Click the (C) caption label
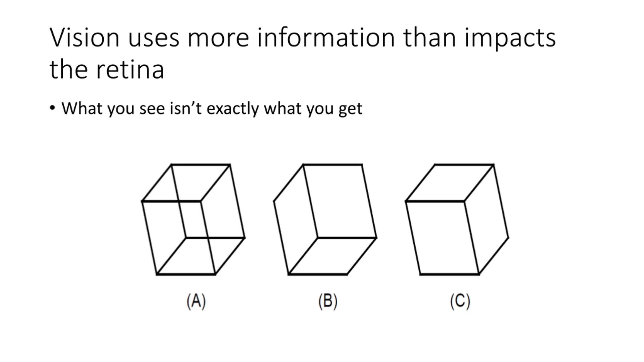Viewport: 644px width, 362px height. point(460,301)
